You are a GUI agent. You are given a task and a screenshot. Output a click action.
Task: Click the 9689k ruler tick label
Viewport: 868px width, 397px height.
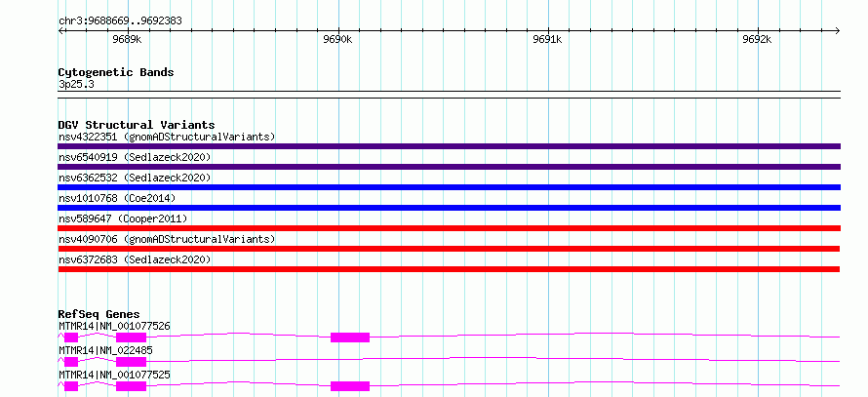click(128, 39)
